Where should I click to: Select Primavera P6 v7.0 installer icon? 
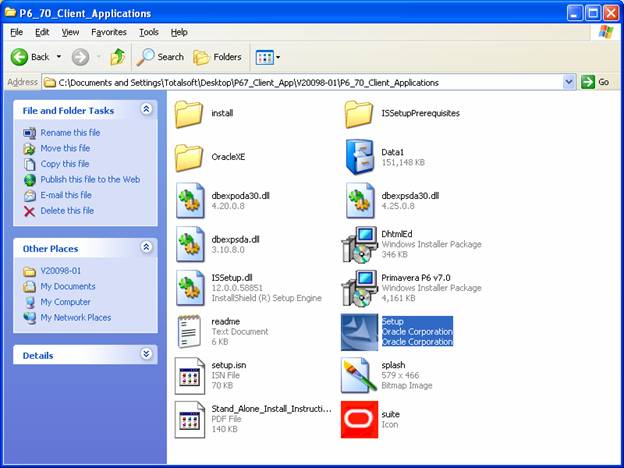tap(360, 288)
